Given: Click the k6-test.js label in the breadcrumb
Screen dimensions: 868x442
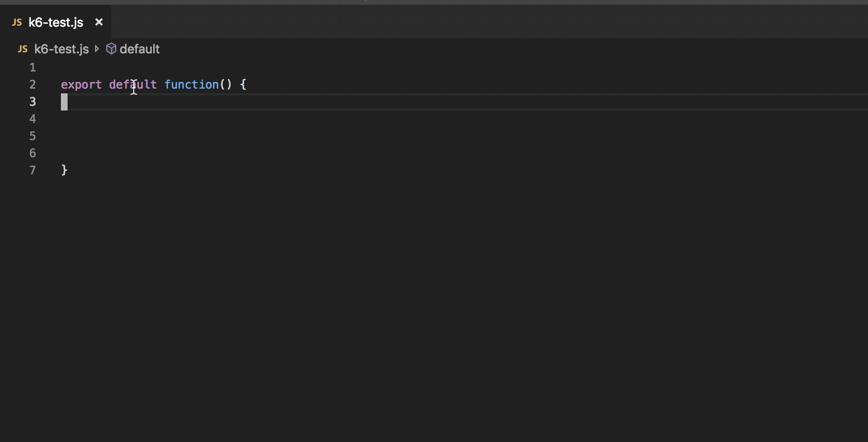Looking at the screenshot, I should [x=61, y=49].
